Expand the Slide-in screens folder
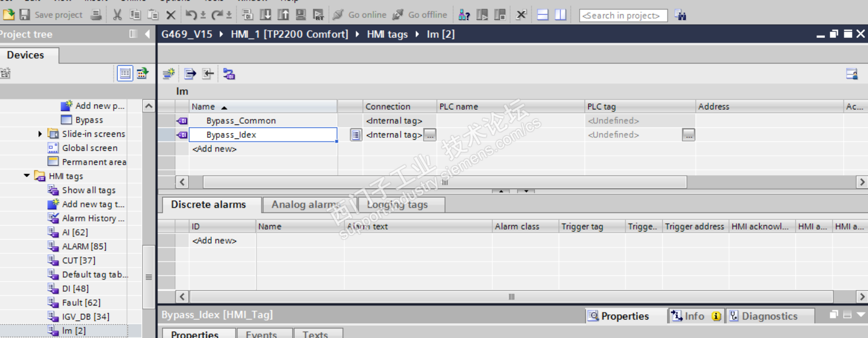Screen dimensions: 868x338 pyautogui.click(x=40, y=134)
